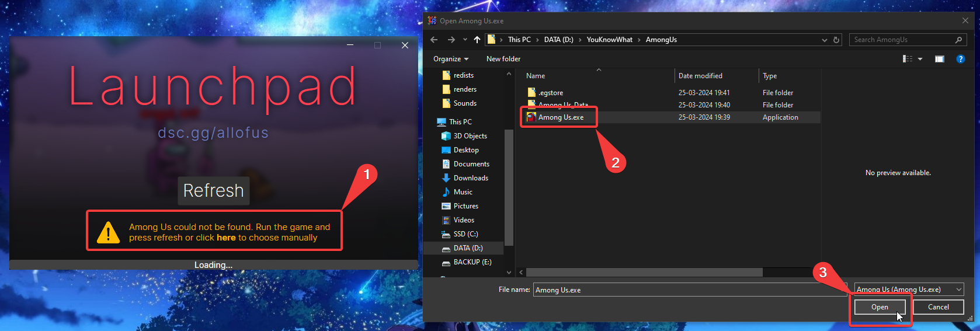
Task: Open Music in navigation pane
Action: pyautogui.click(x=463, y=192)
